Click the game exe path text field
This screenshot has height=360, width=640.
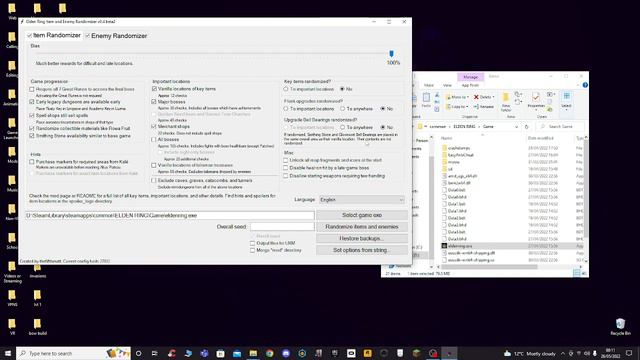pos(170,215)
